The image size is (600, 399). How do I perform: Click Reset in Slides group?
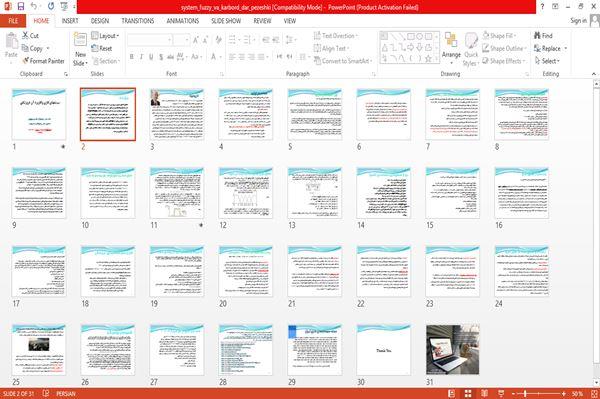pos(102,48)
